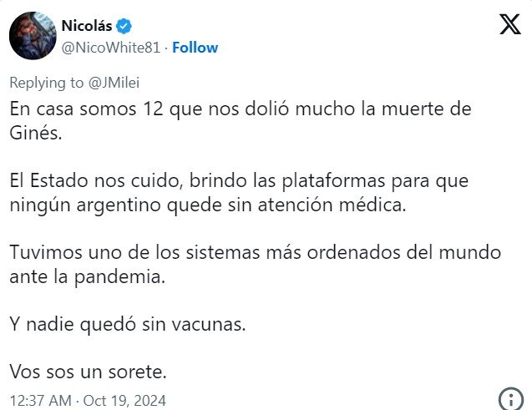Click the sentence "Y nadie quedó sin vacunas."

(128, 323)
